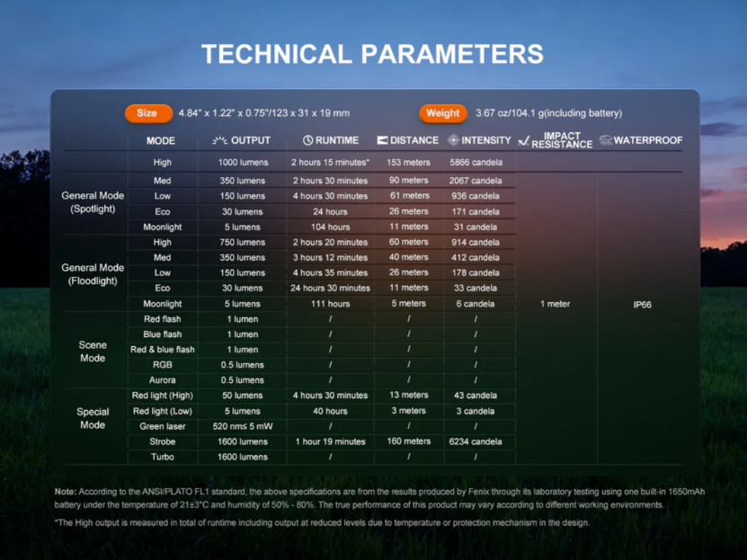Click the Scene Mode row group label
The width and height of the screenshot is (747, 560).
point(93,351)
